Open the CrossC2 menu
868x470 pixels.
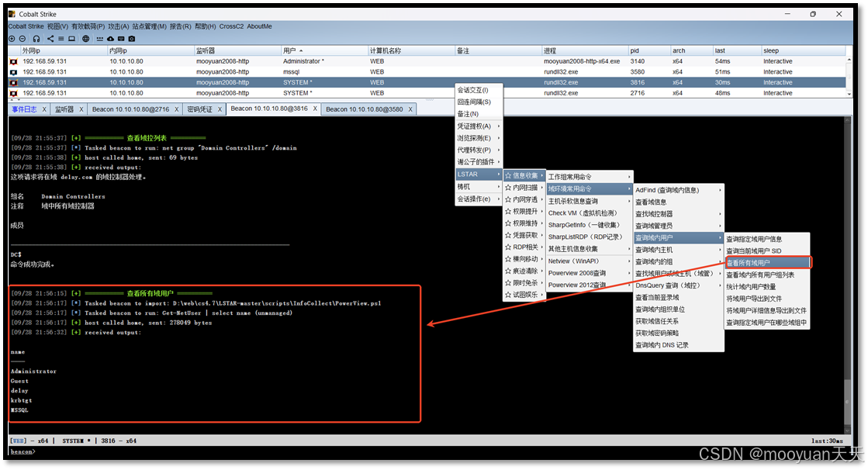[231, 26]
